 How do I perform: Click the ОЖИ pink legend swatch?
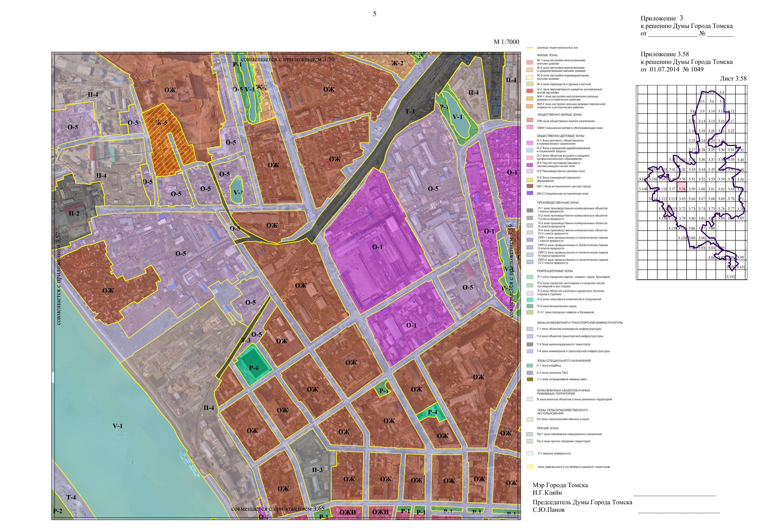point(530,127)
